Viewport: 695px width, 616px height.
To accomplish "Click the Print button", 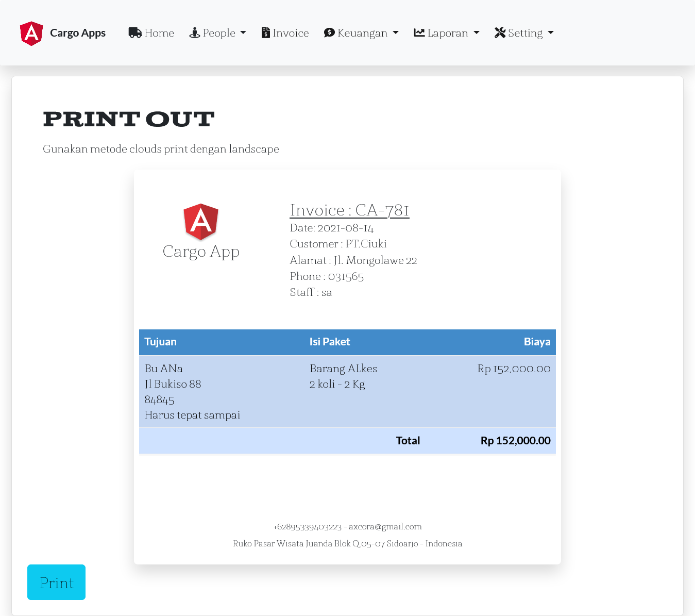I will click(56, 582).
